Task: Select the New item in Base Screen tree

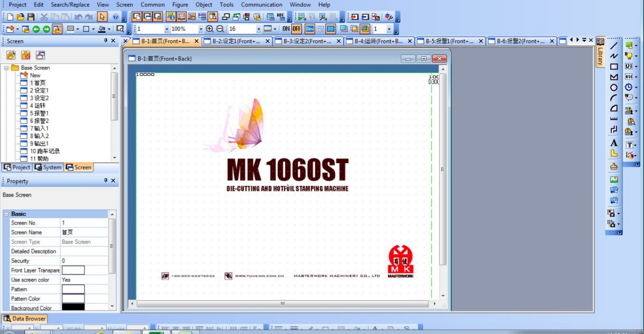Action: [35, 75]
